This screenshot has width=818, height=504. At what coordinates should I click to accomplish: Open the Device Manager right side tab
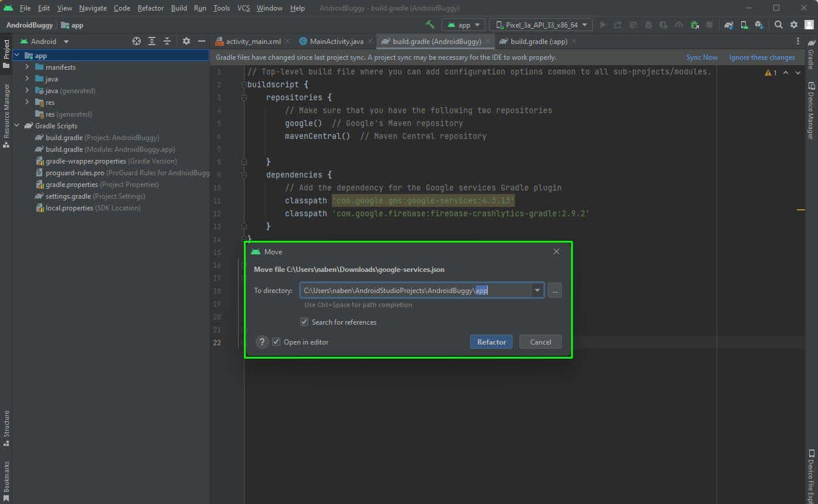click(x=812, y=111)
